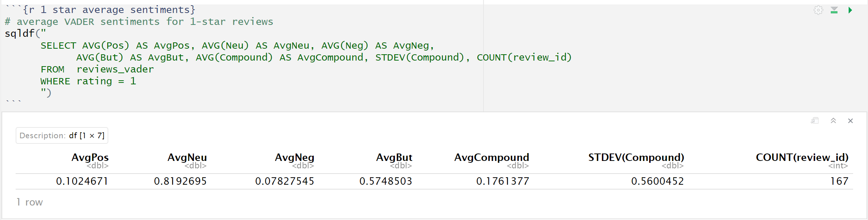Select the AvgNeg column header
The height and width of the screenshot is (220, 868).
click(x=294, y=158)
